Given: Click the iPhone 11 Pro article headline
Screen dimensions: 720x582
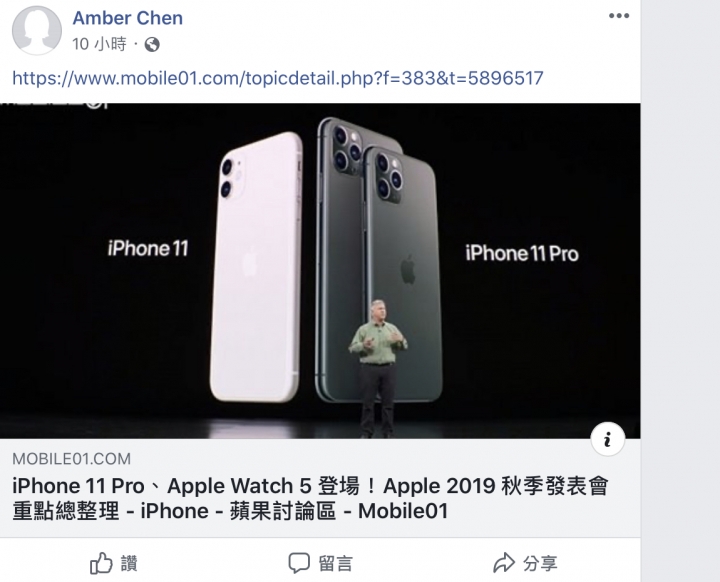Looking at the screenshot, I should 310,498.
